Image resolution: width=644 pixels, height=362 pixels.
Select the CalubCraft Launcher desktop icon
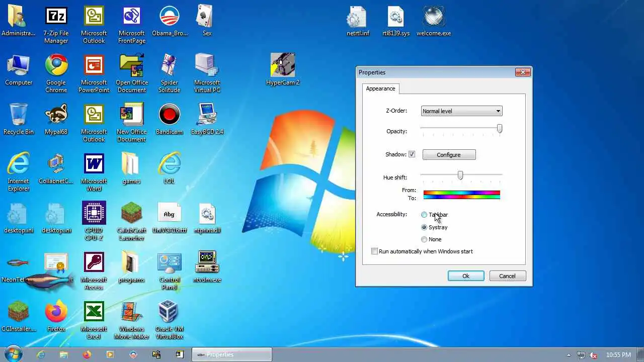pos(132,222)
